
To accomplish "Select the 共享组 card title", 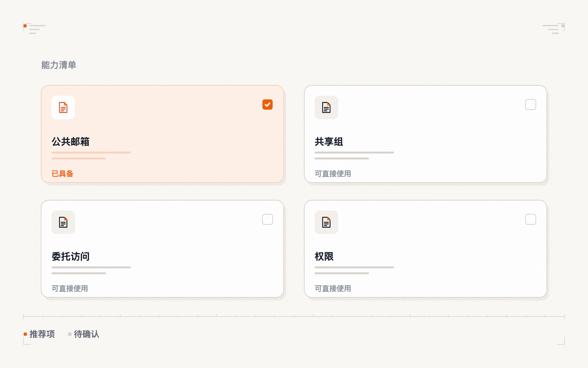I will click(x=329, y=142).
